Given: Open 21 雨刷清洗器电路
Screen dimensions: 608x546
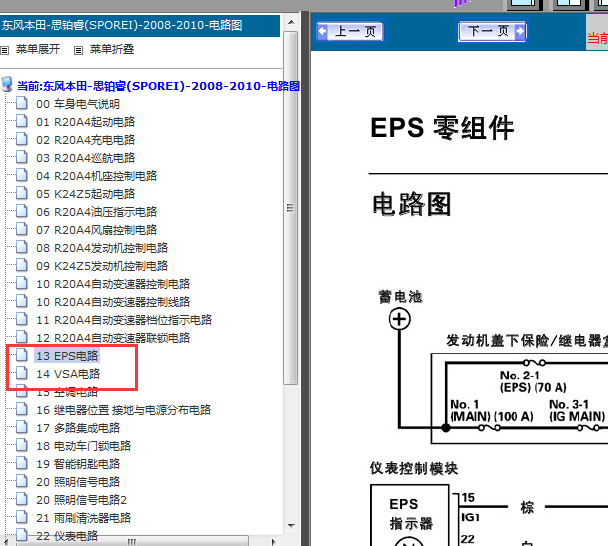Looking at the screenshot, I should pyautogui.click(x=84, y=518).
